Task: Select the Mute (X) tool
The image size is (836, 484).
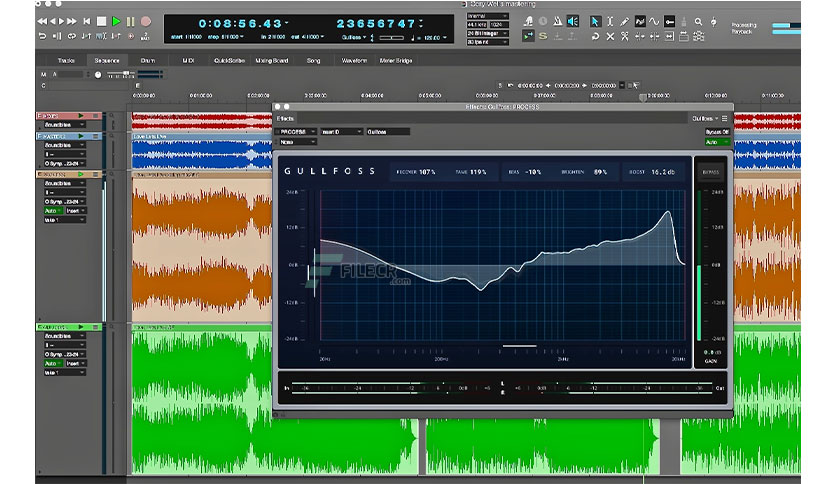Action: point(610,36)
